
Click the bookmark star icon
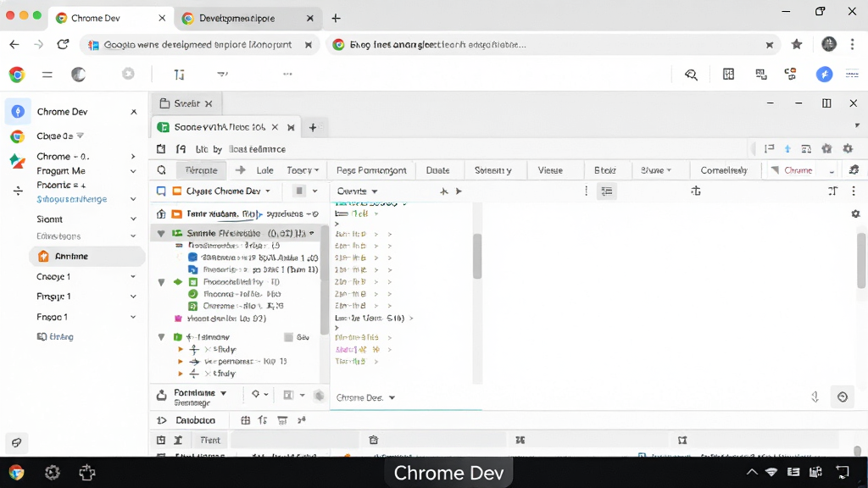pyautogui.click(x=797, y=44)
